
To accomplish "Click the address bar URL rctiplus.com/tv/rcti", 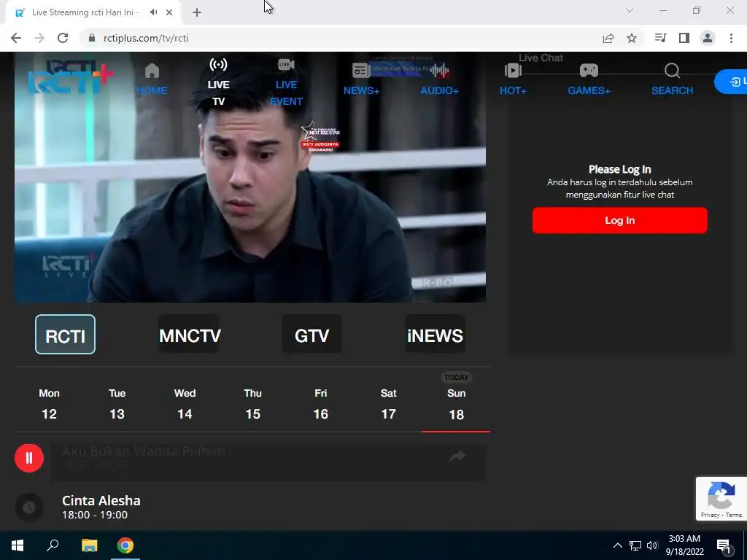I will (146, 38).
